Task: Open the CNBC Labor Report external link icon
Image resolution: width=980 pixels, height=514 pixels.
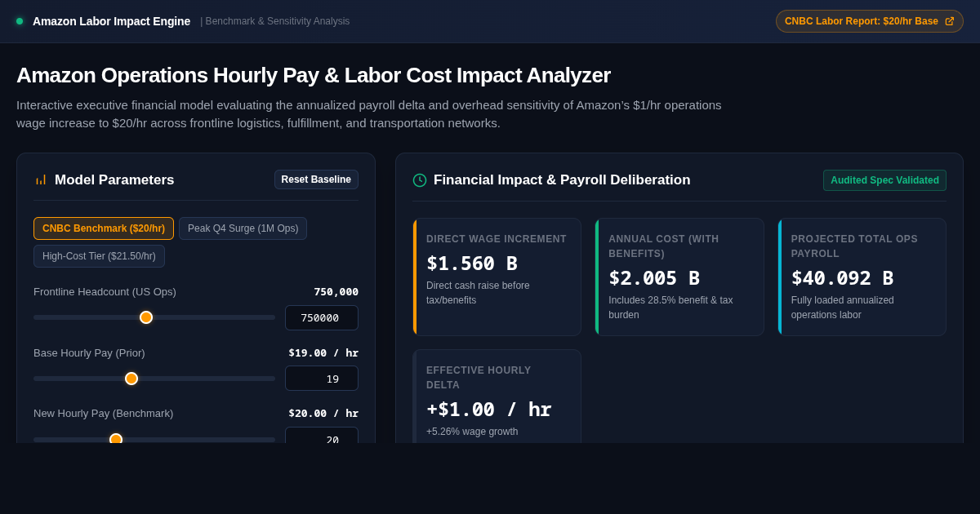Action: click(950, 21)
